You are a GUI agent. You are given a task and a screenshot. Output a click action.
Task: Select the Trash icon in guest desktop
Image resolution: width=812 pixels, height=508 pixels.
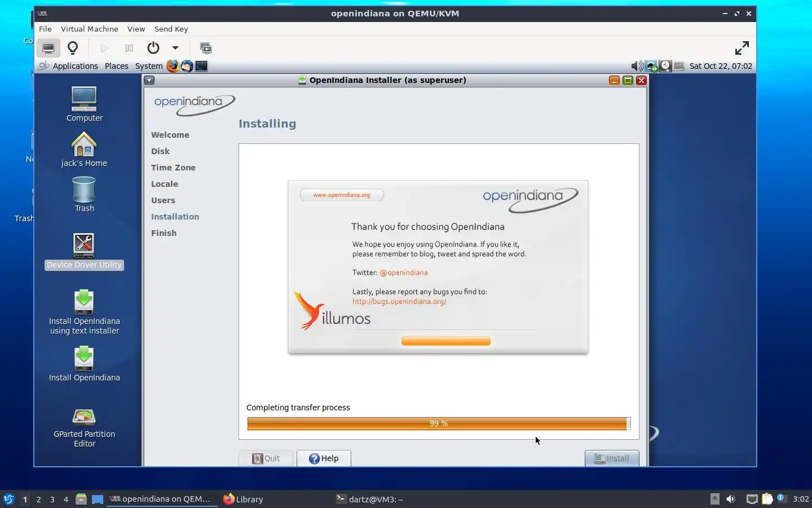pos(84,195)
